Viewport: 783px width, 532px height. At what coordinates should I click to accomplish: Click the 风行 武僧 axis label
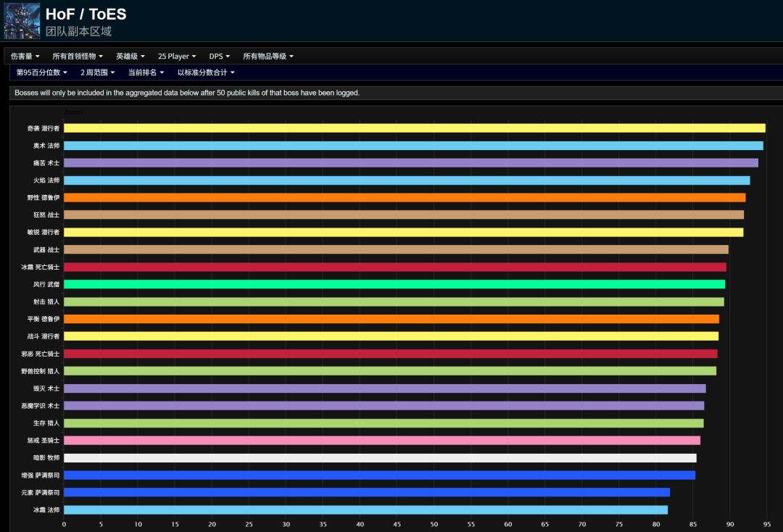(46, 284)
